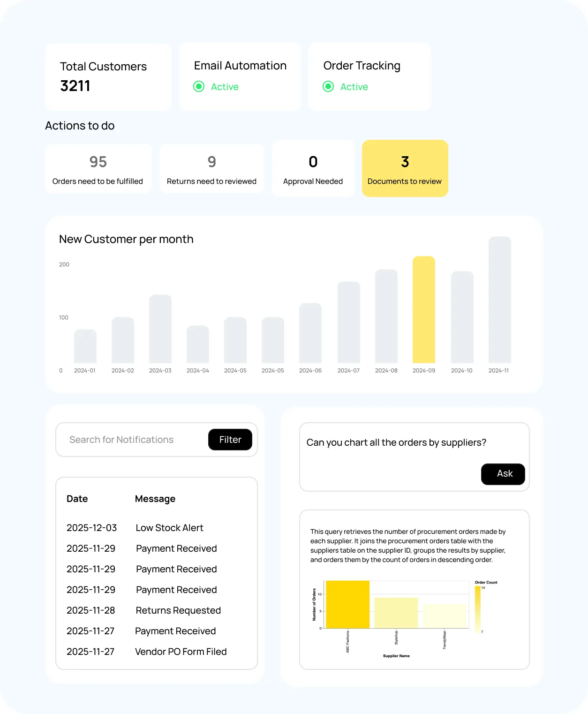Open the Low Stock Alert notification
The image size is (588, 714).
(169, 528)
